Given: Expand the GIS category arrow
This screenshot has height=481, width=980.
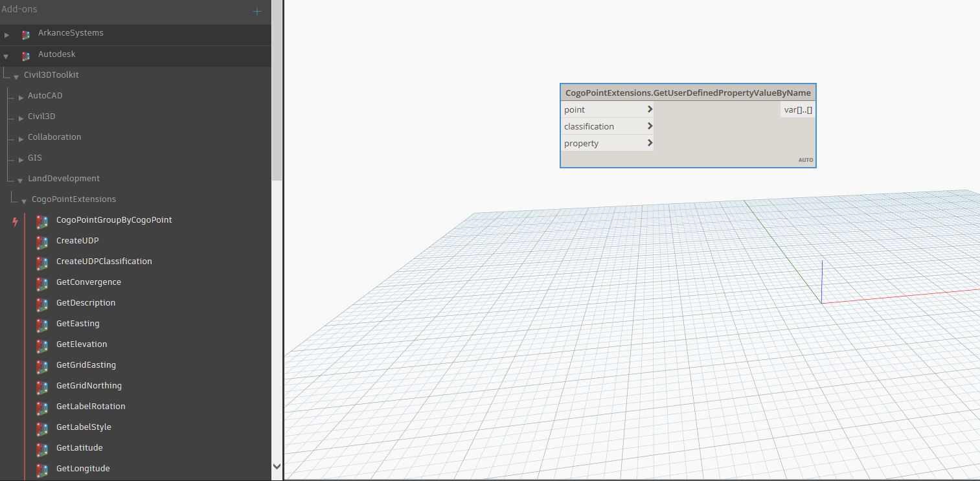Looking at the screenshot, I should coord(21,159).
